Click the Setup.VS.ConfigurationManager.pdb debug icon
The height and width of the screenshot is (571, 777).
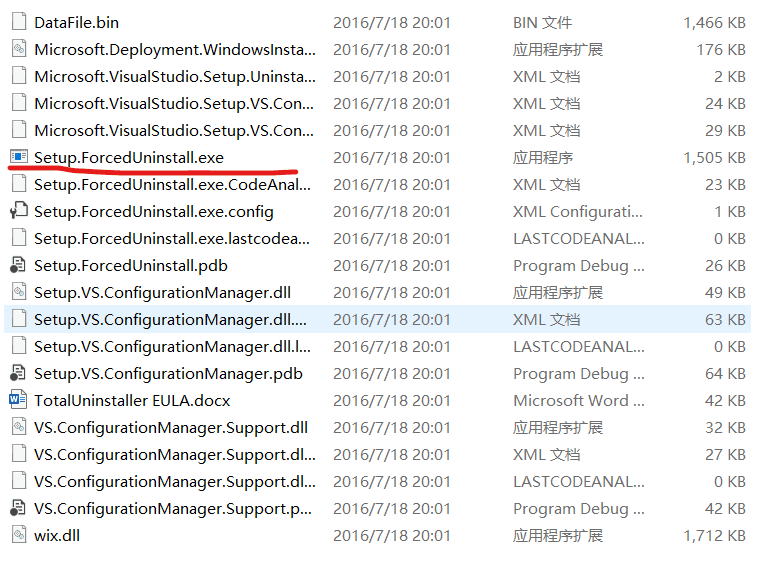point(18,373)
